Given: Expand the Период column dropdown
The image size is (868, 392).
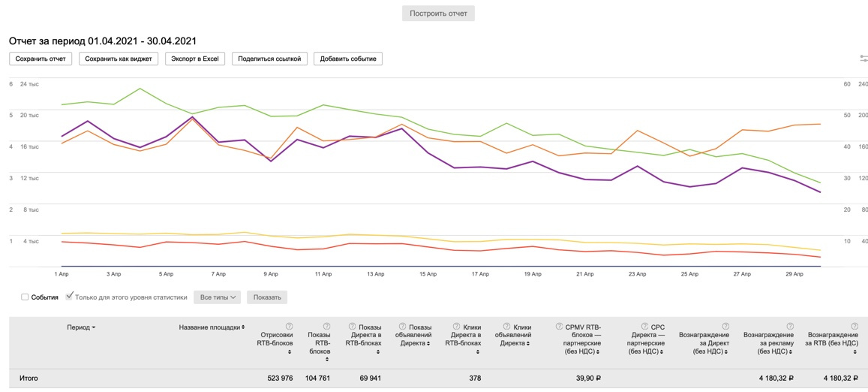Looking at the screenshot, I should (x=81, y=327).
